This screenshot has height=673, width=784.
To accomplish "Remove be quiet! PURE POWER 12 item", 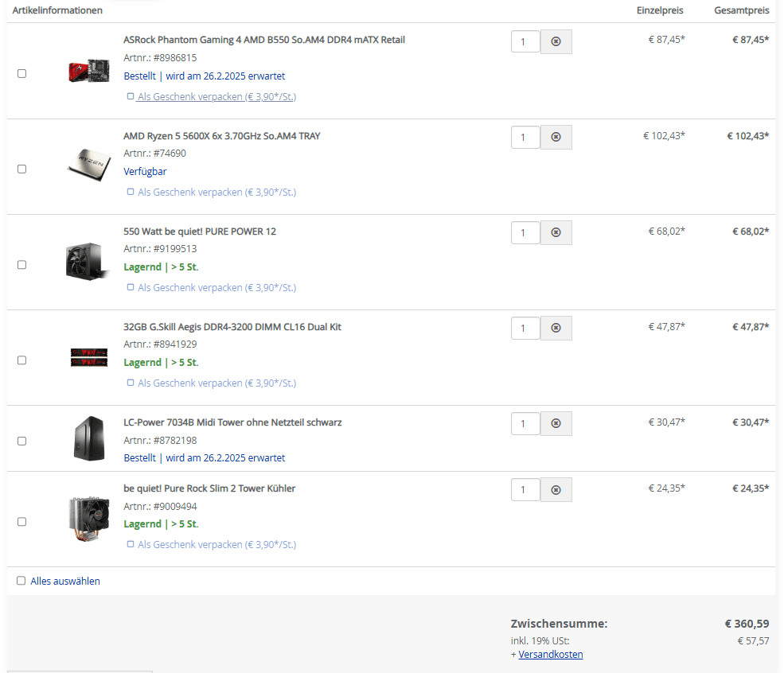I will click(556, 232).
